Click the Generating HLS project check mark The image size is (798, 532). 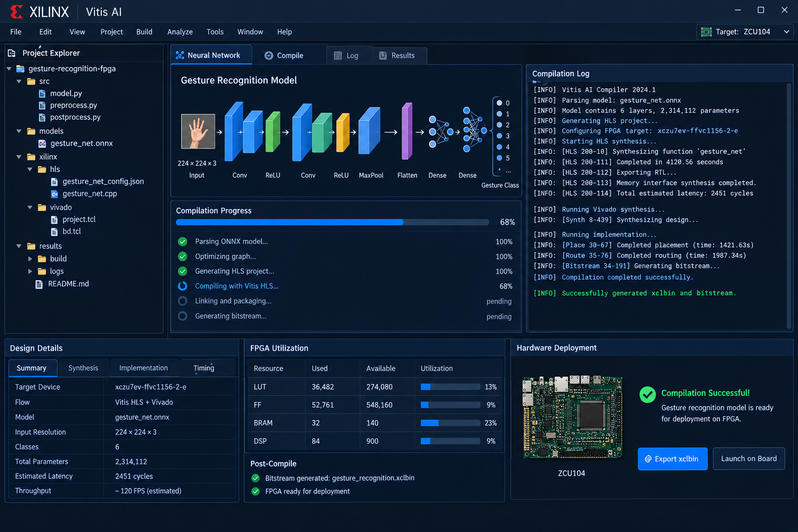182,271
